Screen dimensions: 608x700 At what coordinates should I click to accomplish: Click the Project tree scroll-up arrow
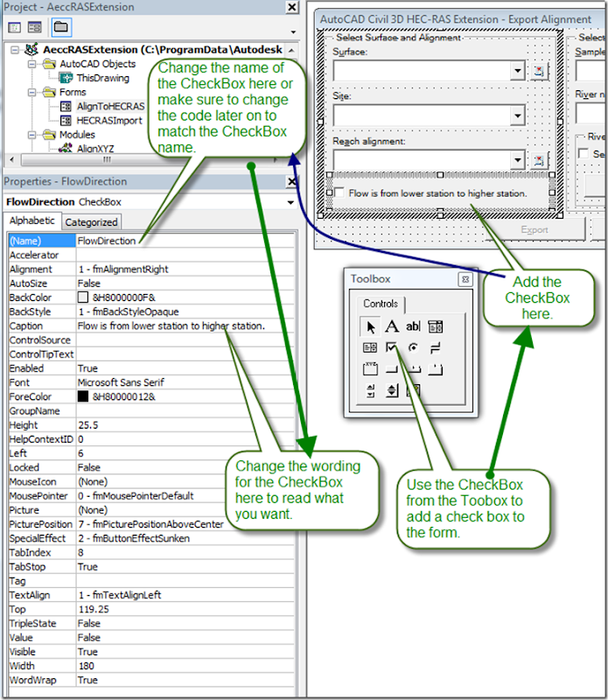[x=291, y=50]
